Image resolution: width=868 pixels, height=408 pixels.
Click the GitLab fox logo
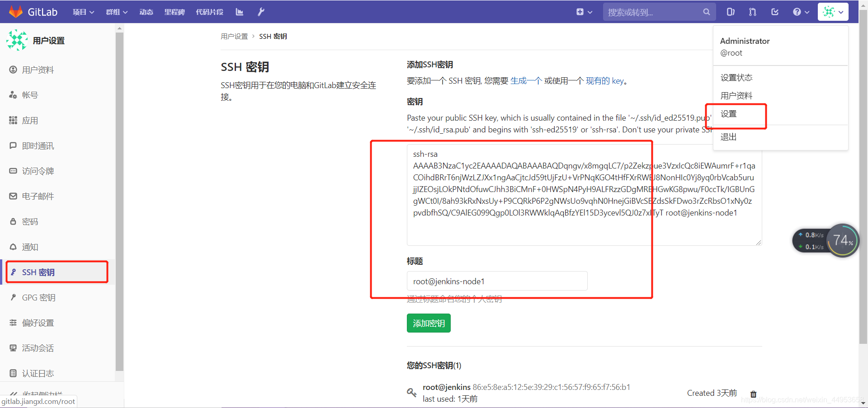pos(16,12)
